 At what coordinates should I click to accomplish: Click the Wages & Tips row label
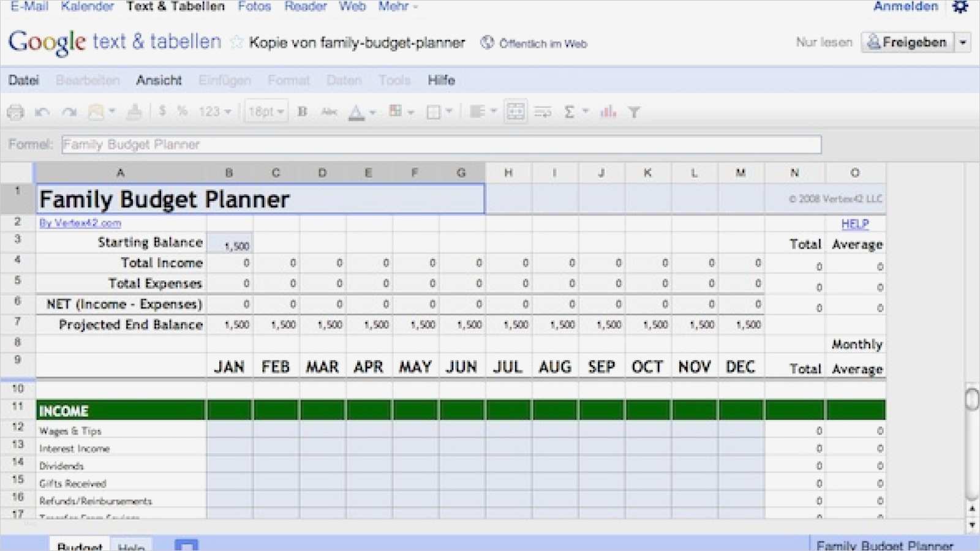pyautogui.click(x=70, y=431)
